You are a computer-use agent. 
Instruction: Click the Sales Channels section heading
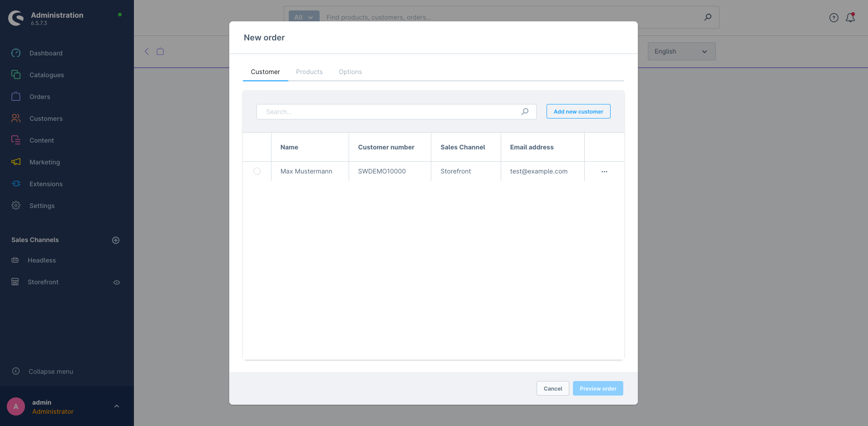pos(35,240)
